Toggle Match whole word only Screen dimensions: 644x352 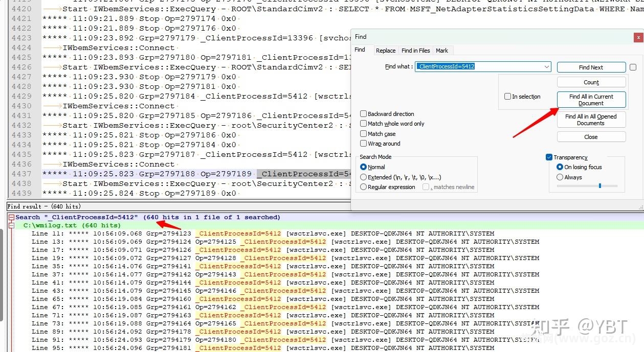[x=364, y=124]
